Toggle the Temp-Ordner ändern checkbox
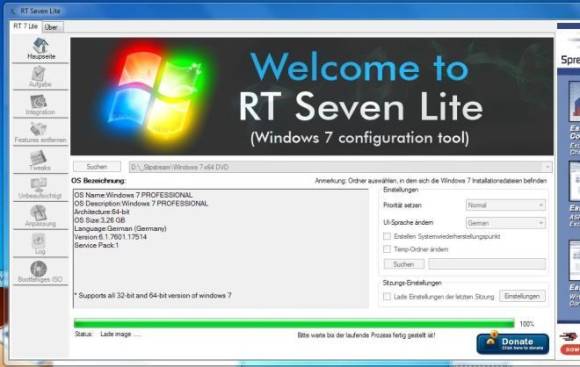Image resolution: width=580 pixels, height=367 pixels. click(387, 249)
